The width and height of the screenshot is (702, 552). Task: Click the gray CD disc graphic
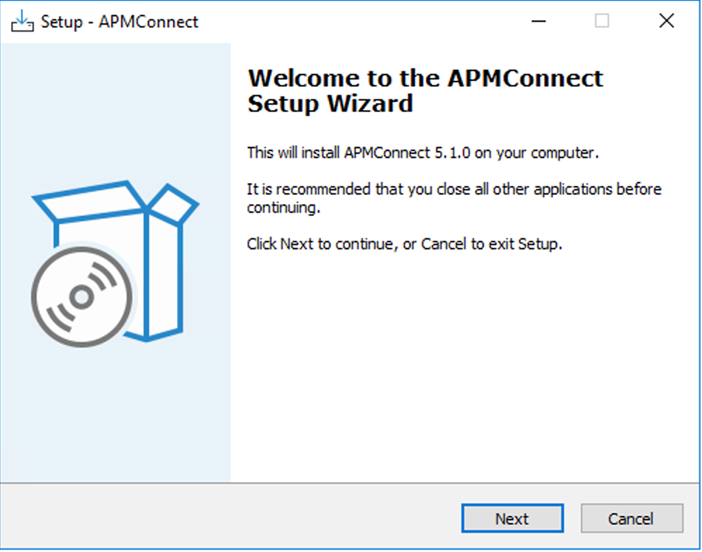coord(82,297)
